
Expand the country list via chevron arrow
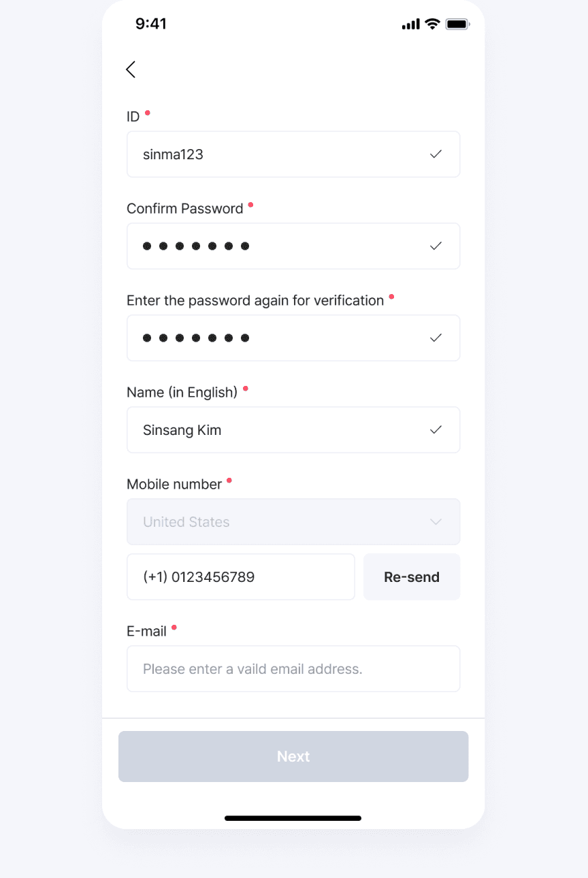click(x=436, y=522)
